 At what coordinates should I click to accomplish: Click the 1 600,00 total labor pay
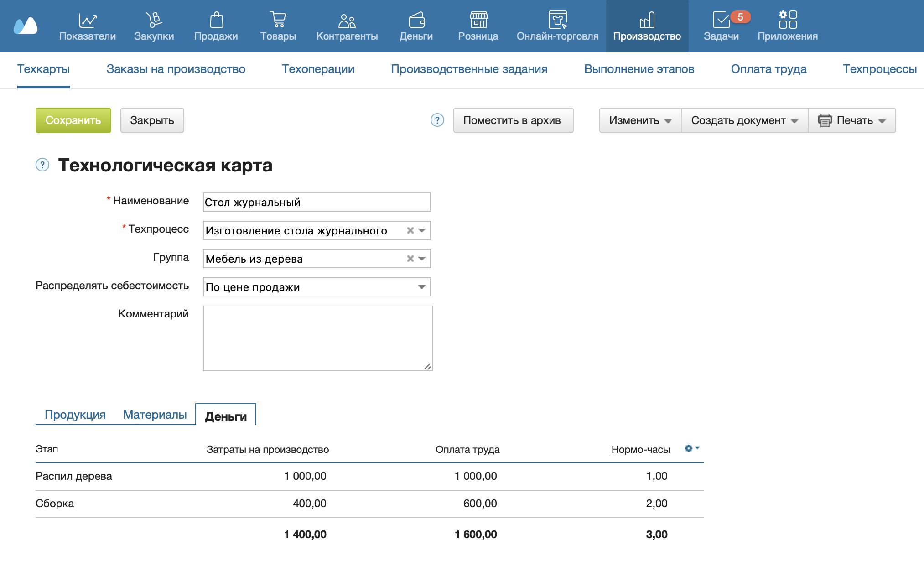(476, 535)
